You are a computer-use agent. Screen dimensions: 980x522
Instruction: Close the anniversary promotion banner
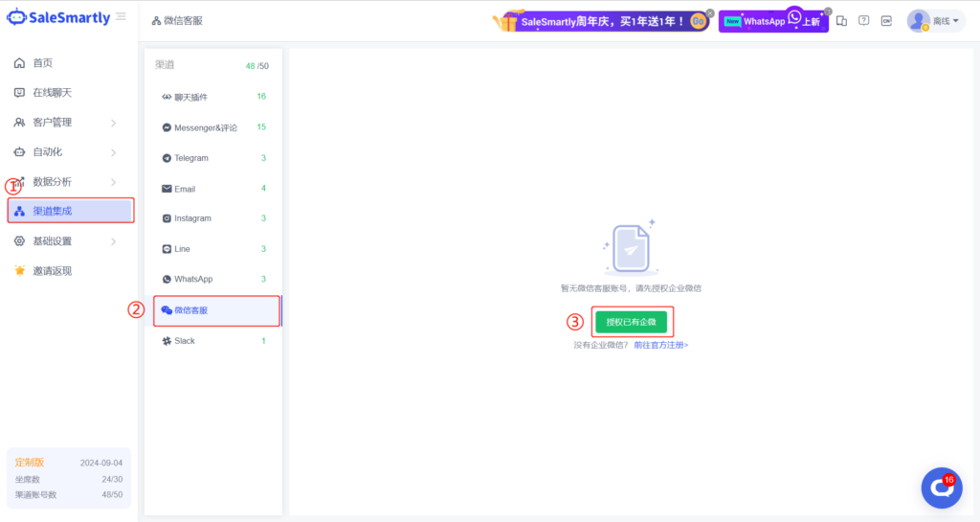[710, 12]
